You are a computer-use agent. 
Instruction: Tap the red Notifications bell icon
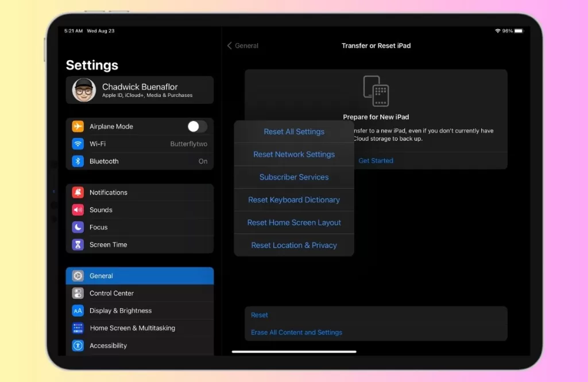(x=78, y=193)
